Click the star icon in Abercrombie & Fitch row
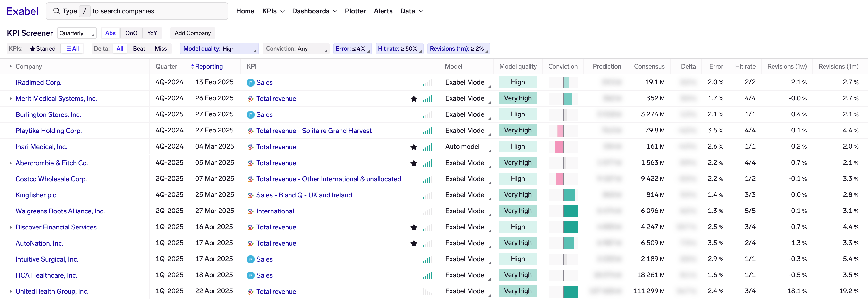The width and height of the screenshot is (868, 299). pyautogui.click(x=414, y=163)
